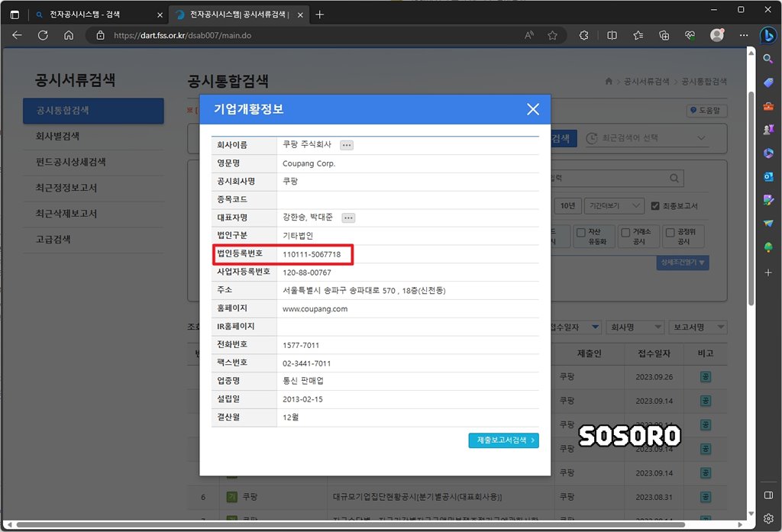The width and height of the screenshot is (782, 532).
Task: Open the 대규모기업집단현황공시 report link
Action: tap(417, 497)
